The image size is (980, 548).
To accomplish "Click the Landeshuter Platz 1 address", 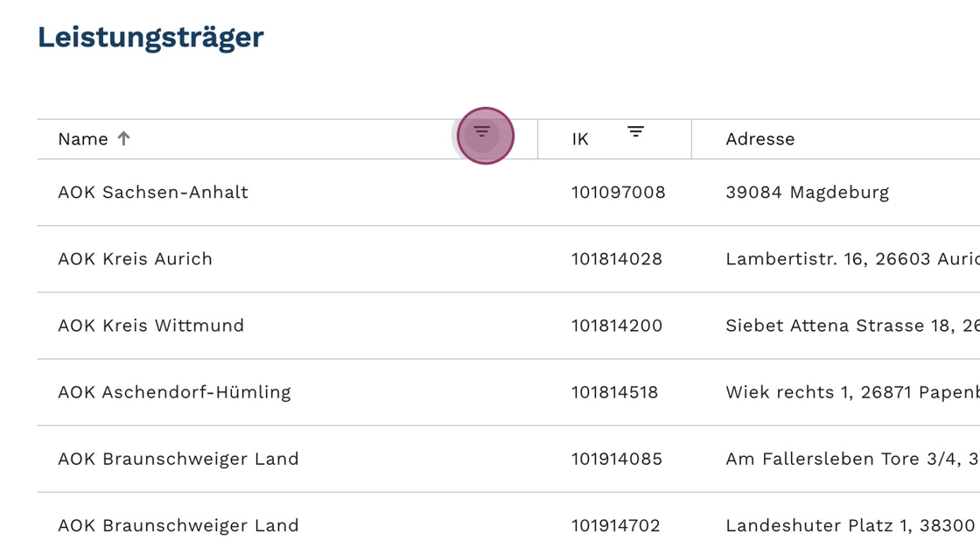I will pyautogui.click(x=850, y=525).
